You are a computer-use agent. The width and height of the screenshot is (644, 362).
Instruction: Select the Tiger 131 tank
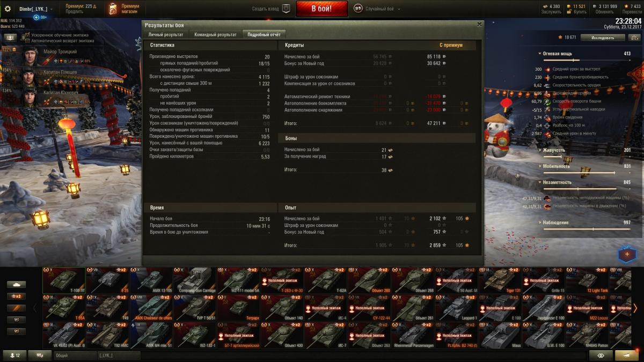(x=501, y=280)
